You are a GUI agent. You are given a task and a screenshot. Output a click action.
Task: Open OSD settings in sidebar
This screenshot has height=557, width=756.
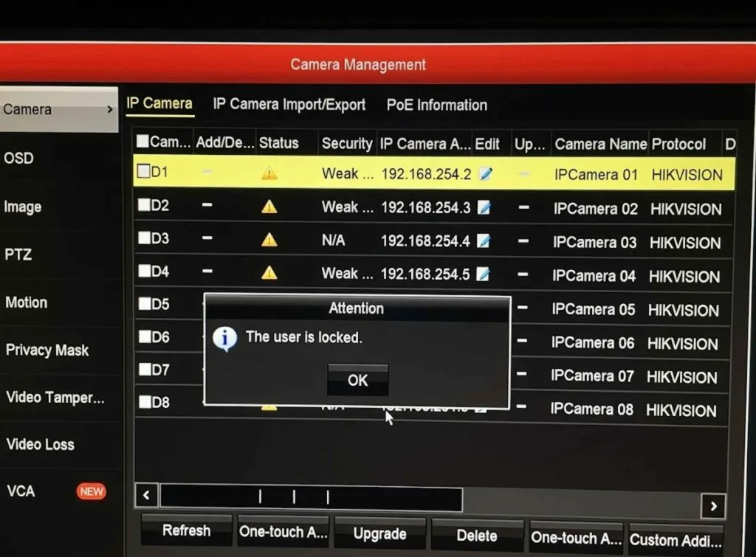click(18, 158)
